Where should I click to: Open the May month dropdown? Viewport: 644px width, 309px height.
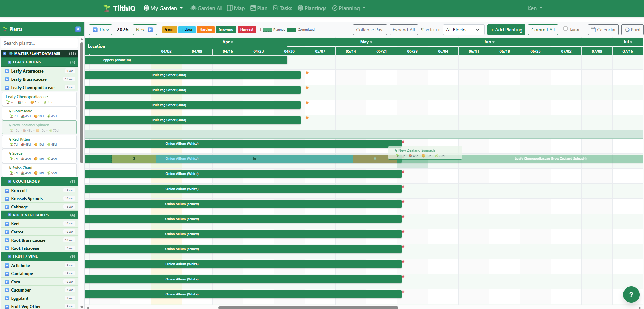[x=366, y=42]
